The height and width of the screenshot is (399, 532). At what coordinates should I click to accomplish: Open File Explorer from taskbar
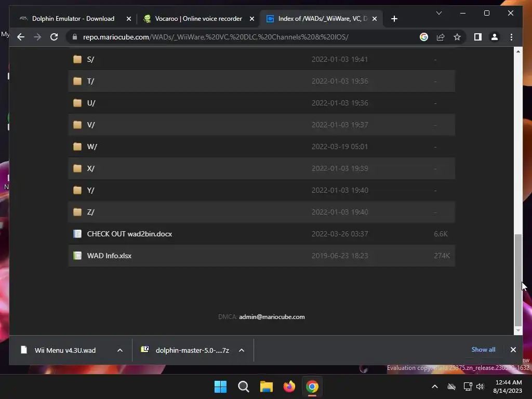(x=267, y=387)
